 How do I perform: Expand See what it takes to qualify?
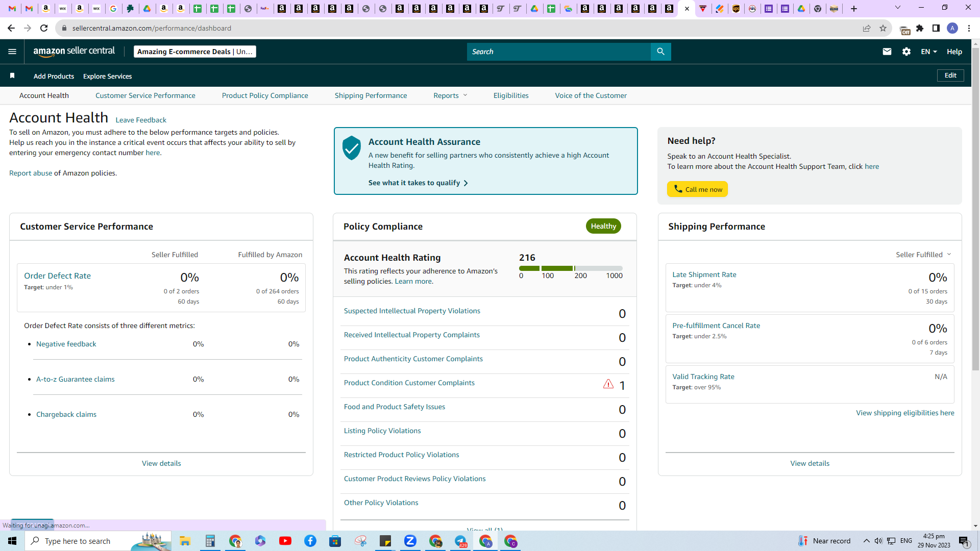pyautogui.click(x=418, y=183)
